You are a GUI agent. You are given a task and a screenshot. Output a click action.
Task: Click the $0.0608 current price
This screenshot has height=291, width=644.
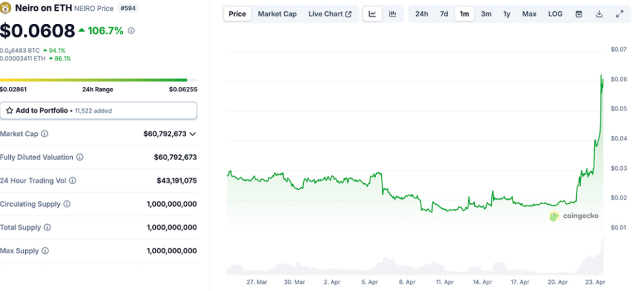[37, 31]
